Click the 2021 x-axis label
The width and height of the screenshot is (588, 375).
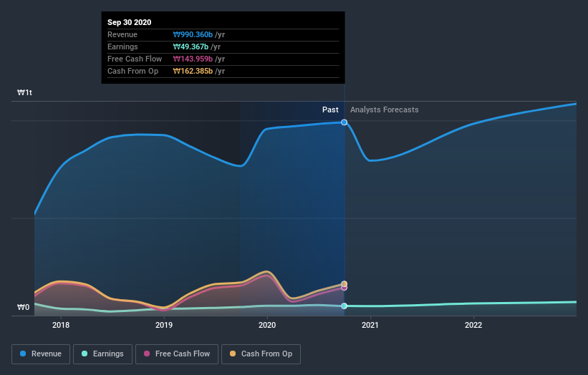[x=370, y=325]
